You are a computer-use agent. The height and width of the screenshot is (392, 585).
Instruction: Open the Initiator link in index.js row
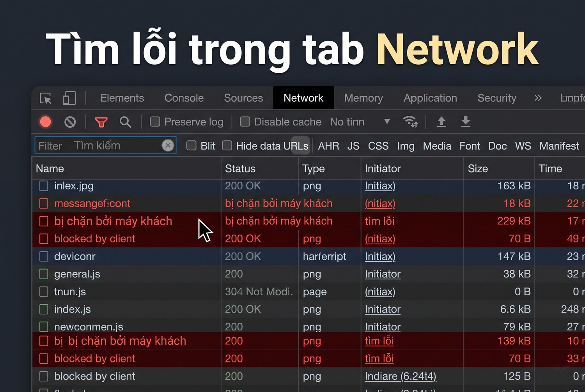[x=383, y=309]
